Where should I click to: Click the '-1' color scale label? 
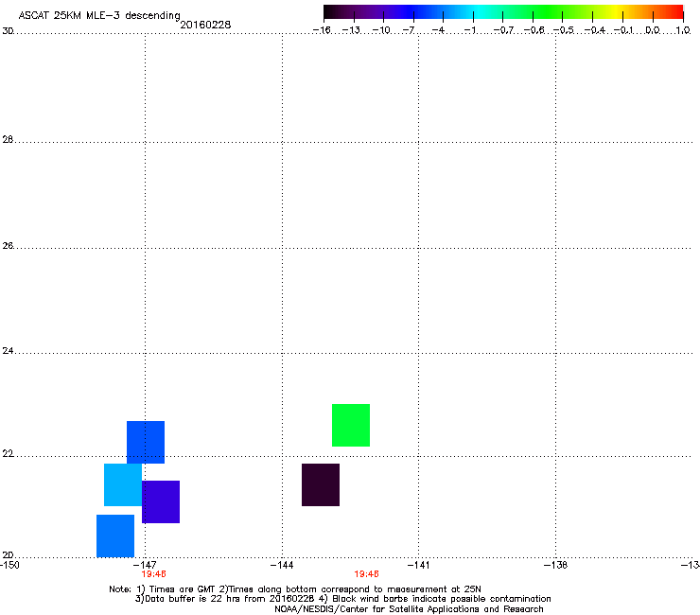(x=469, y=30)
